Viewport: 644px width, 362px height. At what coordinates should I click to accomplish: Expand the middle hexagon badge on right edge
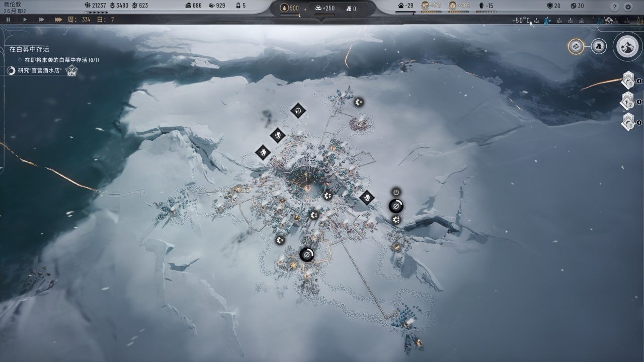click(627, 102)
